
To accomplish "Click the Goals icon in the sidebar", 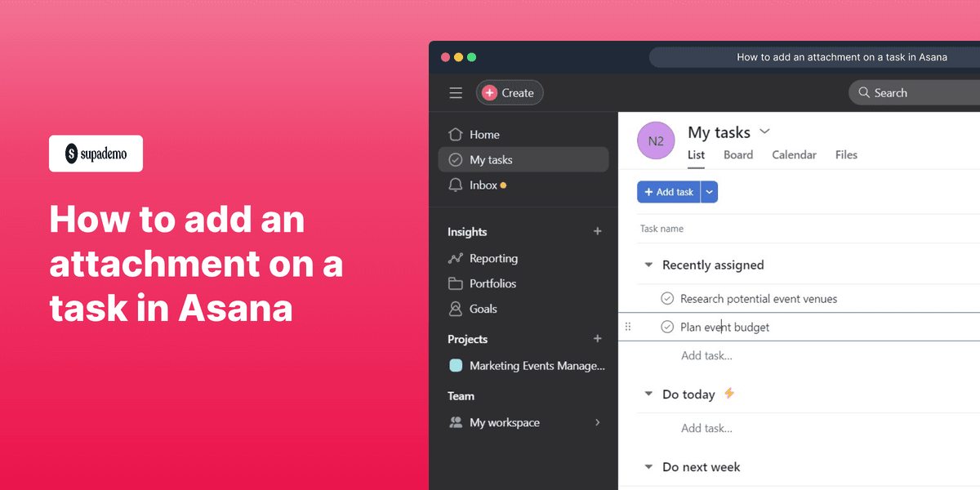I will coord(457,309).
